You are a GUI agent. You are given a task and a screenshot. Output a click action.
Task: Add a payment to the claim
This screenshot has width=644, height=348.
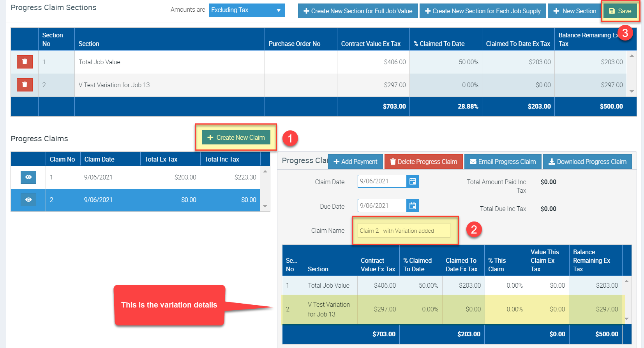coord(355,162)
